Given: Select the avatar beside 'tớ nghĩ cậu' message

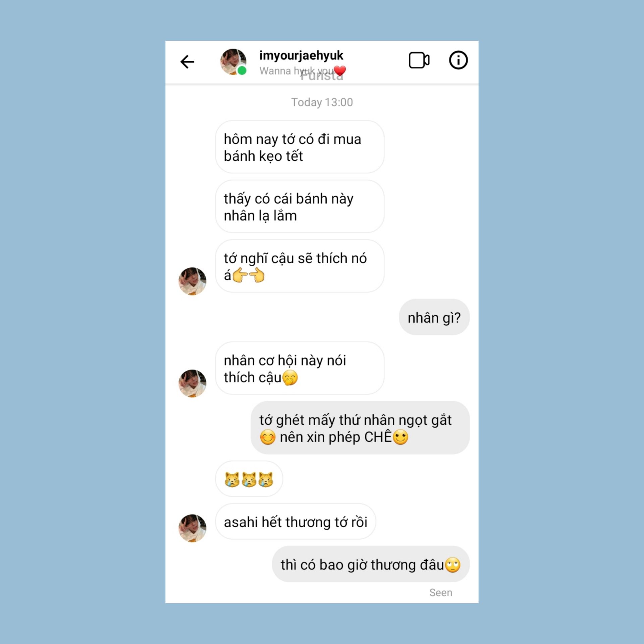Looking at the screenshot, I should [192, 281].
